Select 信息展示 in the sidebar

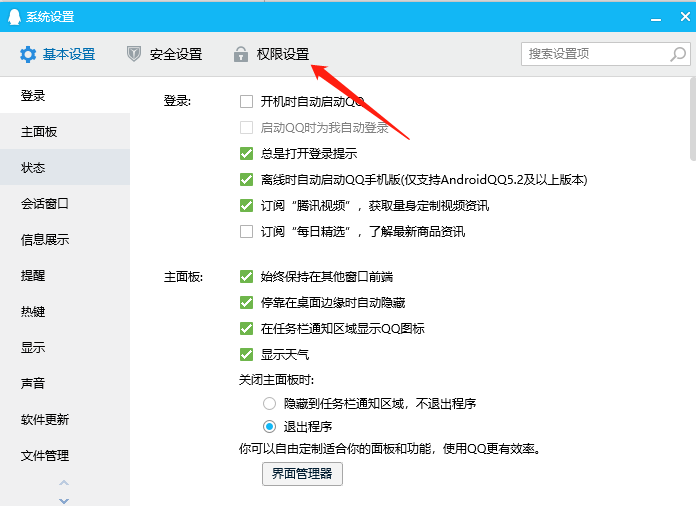[x=65, y=239]
